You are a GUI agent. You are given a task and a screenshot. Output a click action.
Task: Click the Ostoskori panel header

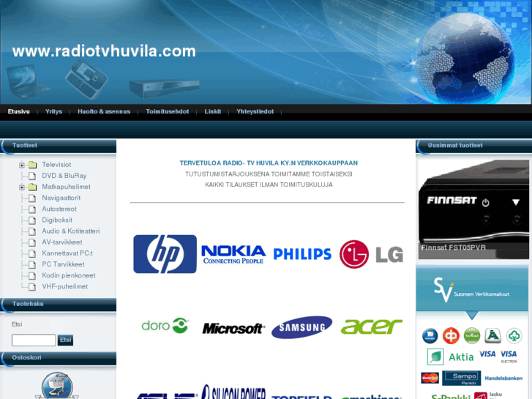(59, 358)
